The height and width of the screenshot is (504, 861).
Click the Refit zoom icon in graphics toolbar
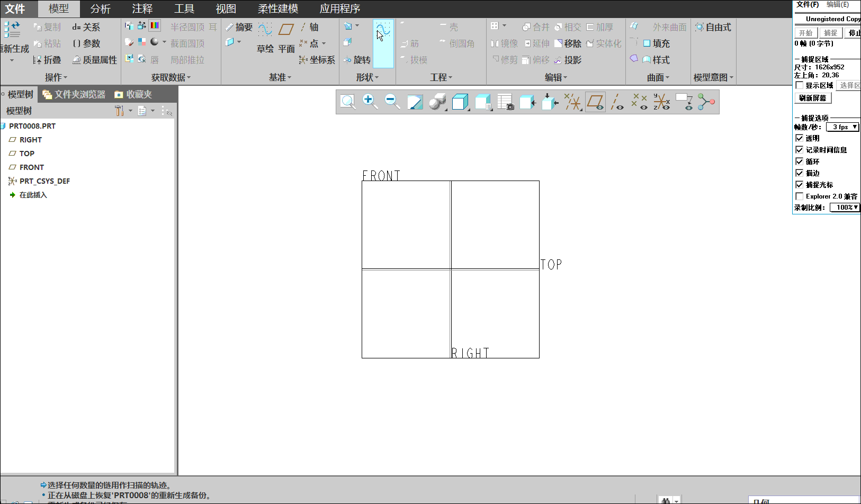click(348, 102)
